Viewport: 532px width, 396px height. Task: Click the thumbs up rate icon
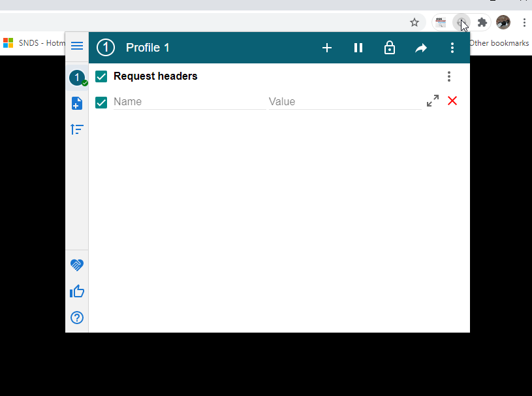(77, 291)
